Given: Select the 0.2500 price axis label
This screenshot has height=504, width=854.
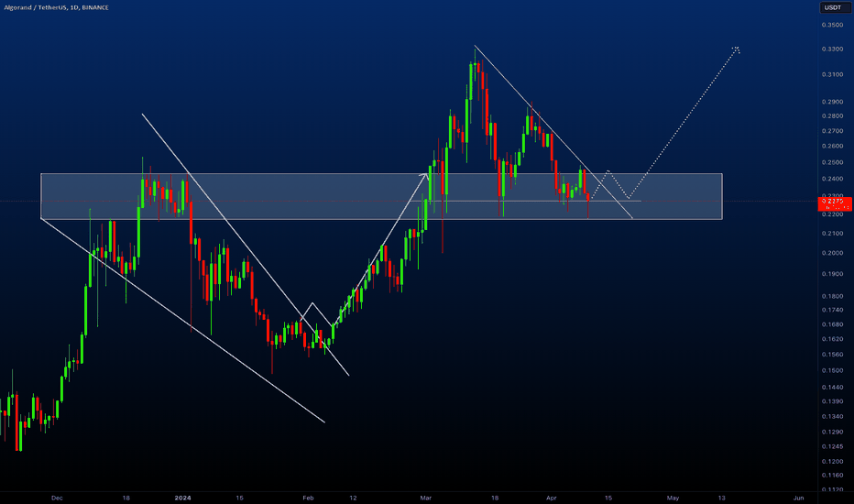Looking at the screenshot, I should pyautogui.click(x=832, y=162).
